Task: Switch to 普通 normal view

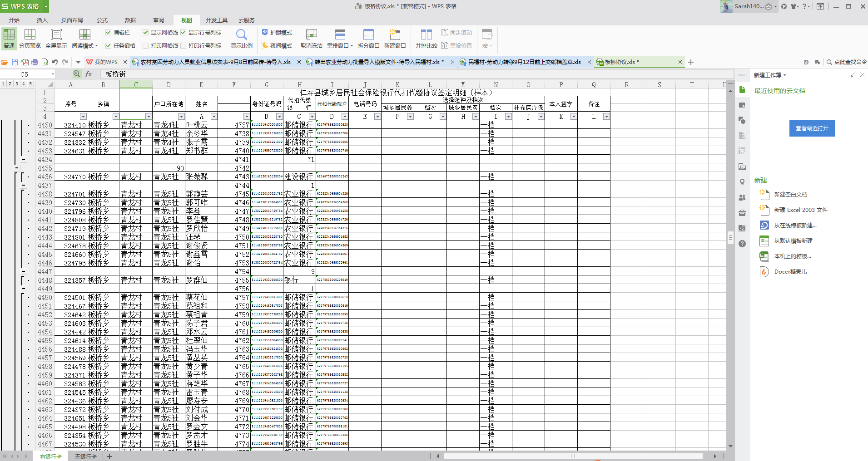Action: (x=9, y=38)
